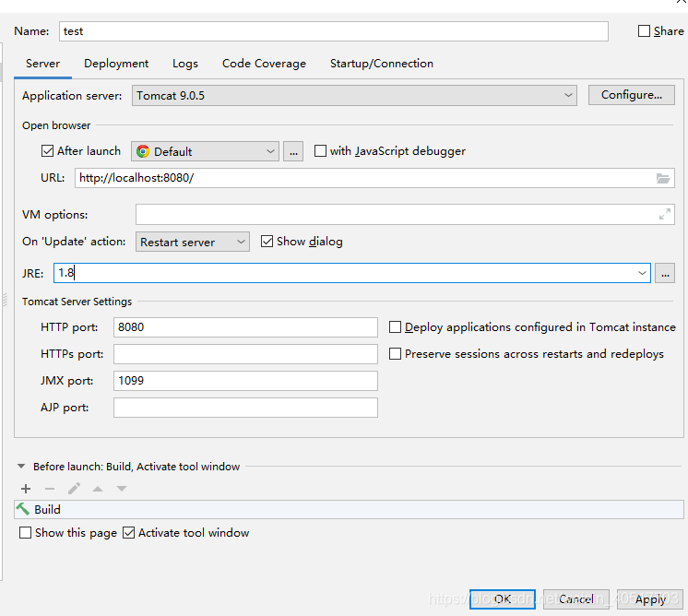The width and height of the screenshot is (688, 616).
Task: Browse for JRE with ellipsis button
Action: [x=665, y=273]
